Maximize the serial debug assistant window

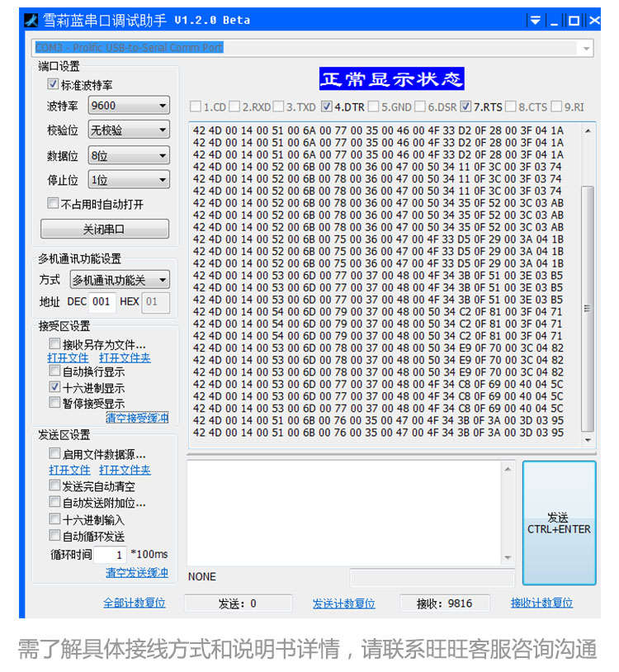tap(574, 20)
